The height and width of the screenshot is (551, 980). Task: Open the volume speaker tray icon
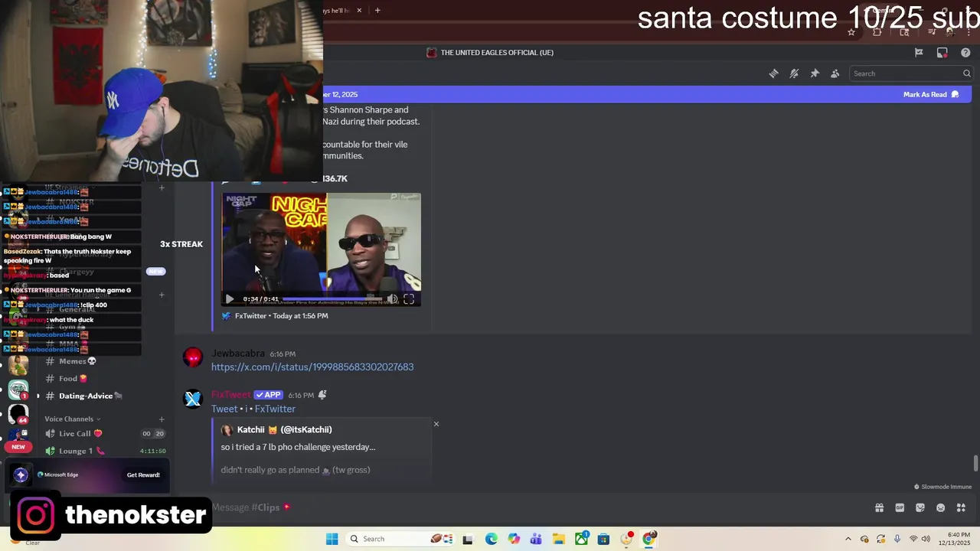click(x=925, y=539)
